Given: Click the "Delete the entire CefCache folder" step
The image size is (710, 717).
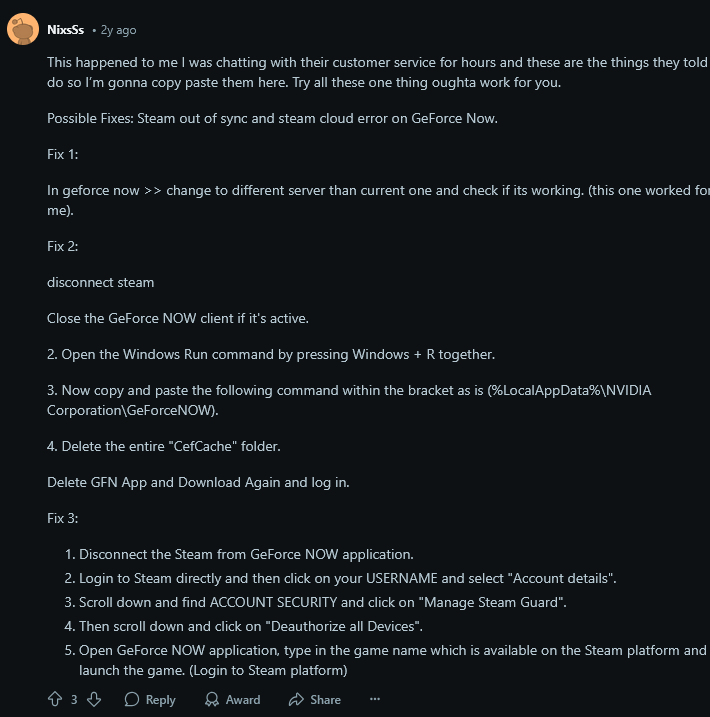Looking at the screenshot, I should pos(170,446).
